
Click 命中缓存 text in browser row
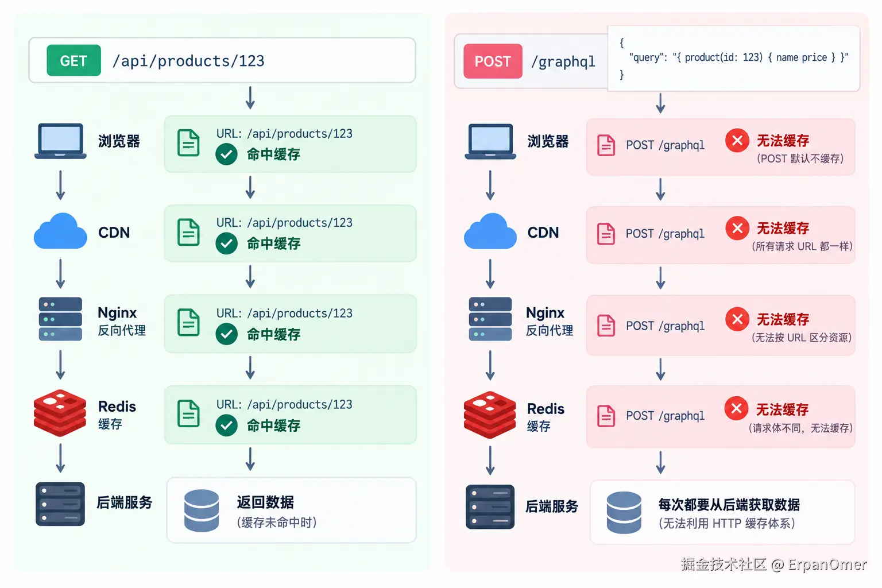pyautogui.click(x=273, y=154)
